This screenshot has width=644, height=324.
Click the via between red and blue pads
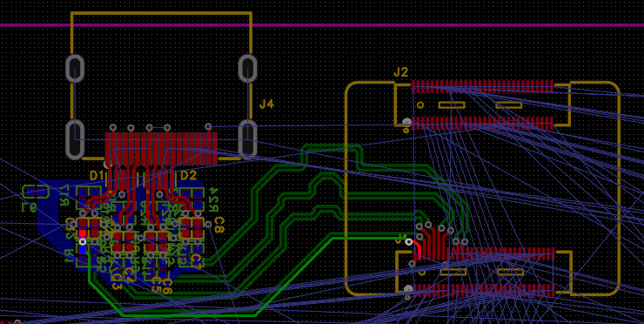[x=83, y=242]
